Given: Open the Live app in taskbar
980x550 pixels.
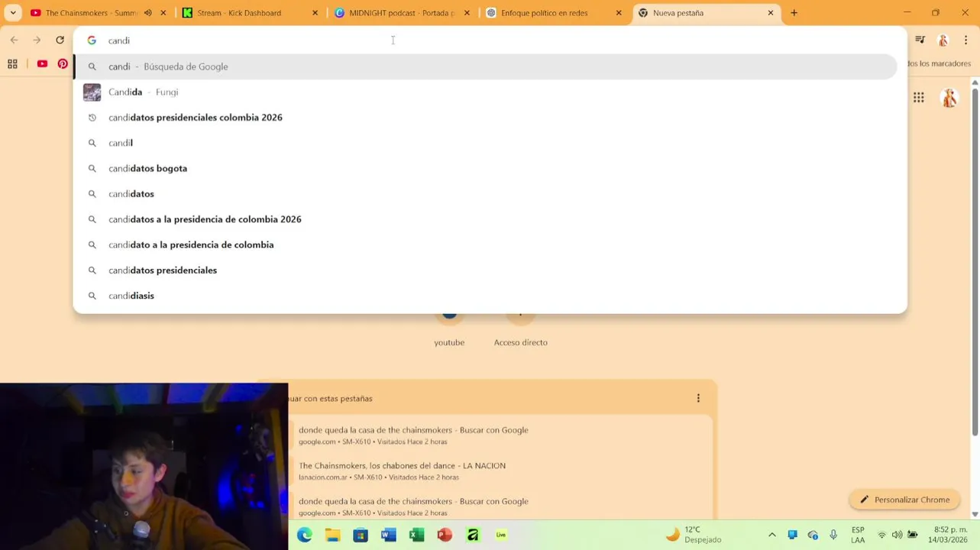Looking at the screenshot, I should tap(501, 535).
